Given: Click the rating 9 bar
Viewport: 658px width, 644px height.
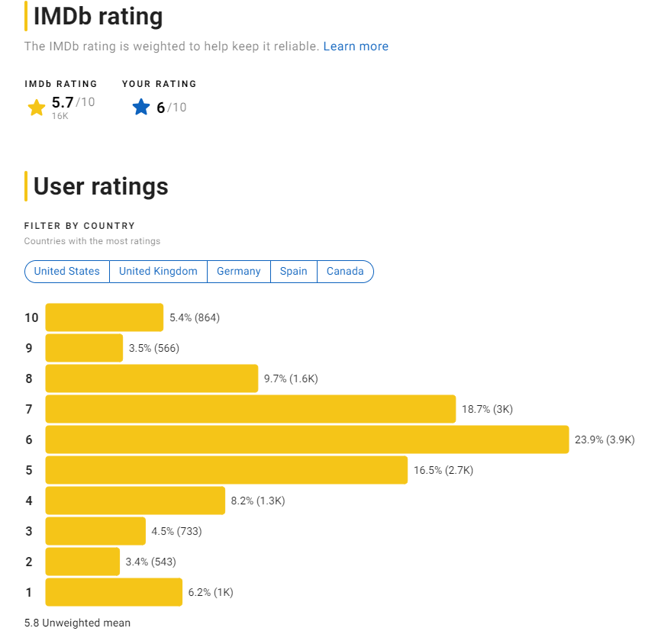Looking at the screenshot, I should click(84, 347).
